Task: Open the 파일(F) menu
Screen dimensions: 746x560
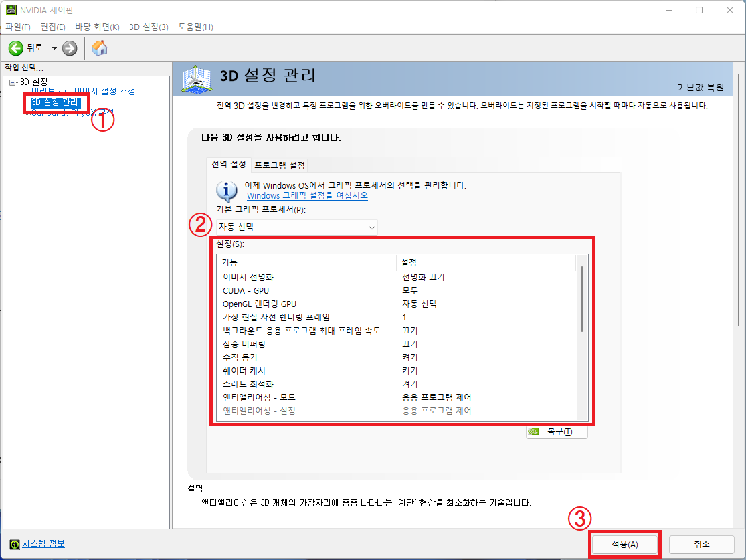Action: coord(18,27)
